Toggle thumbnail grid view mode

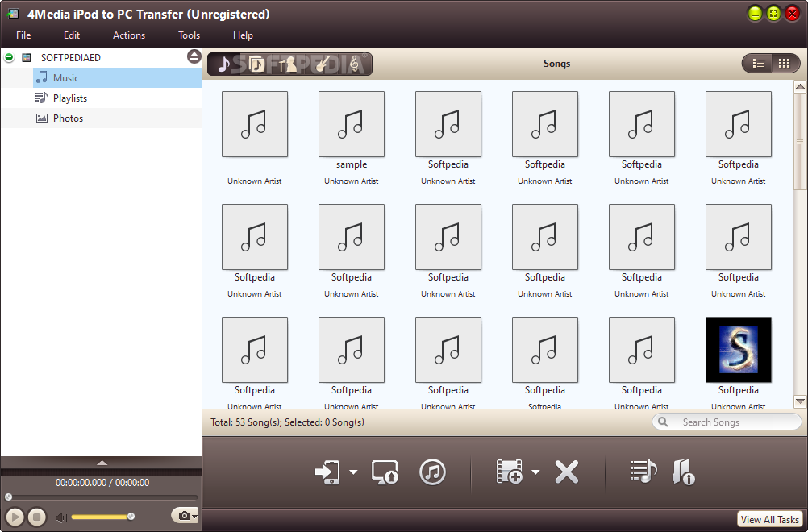tap(785, 64)
